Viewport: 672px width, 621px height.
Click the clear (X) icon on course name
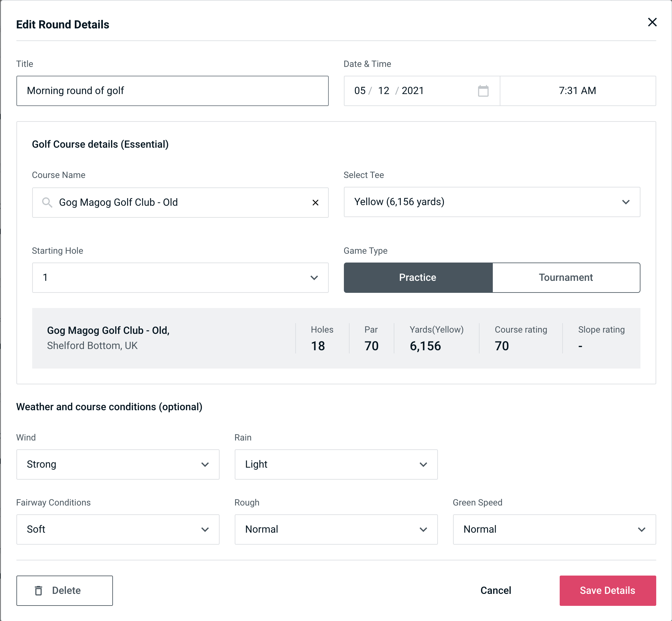tap(315, 203)
